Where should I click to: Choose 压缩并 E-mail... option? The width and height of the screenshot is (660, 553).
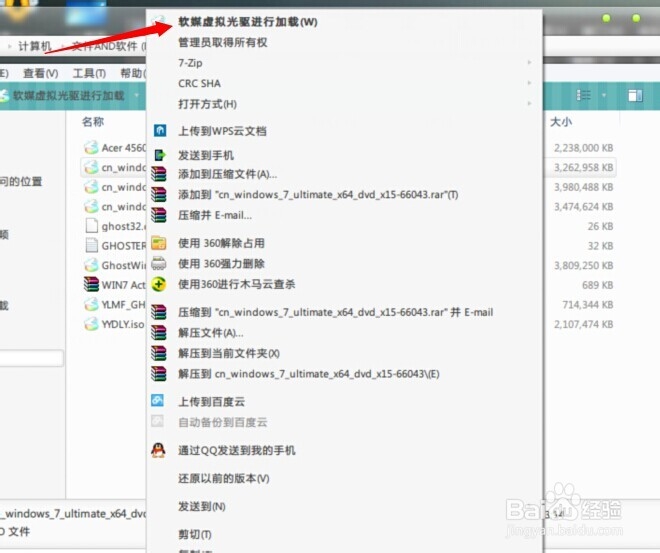(x=215, y=215)
